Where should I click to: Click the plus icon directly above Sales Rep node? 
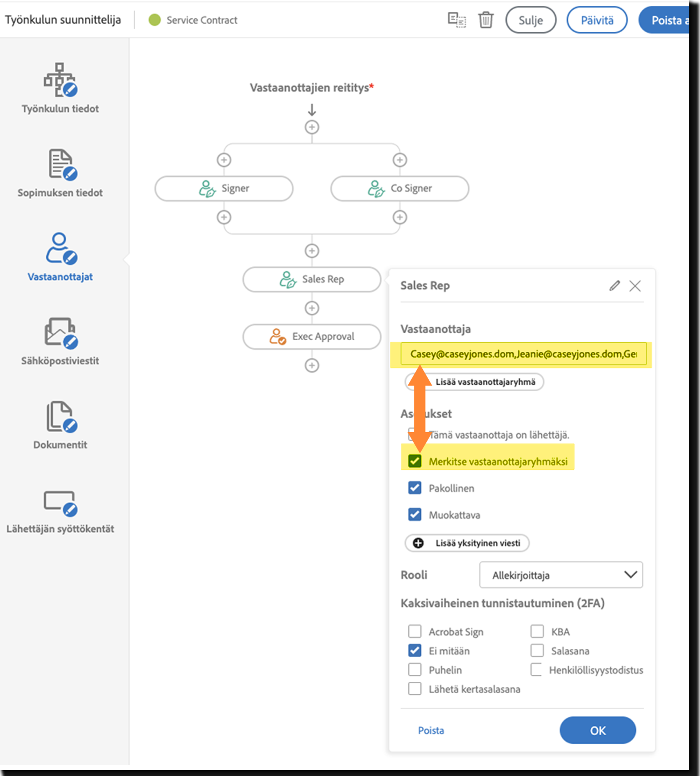click(x=312, y=251)
